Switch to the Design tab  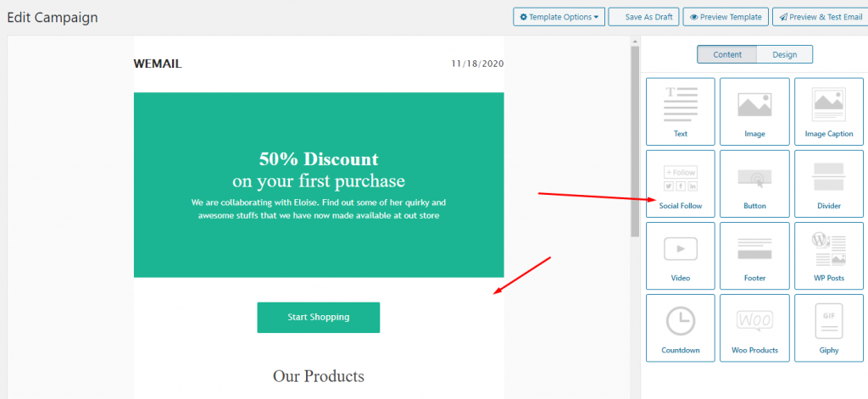784,54
